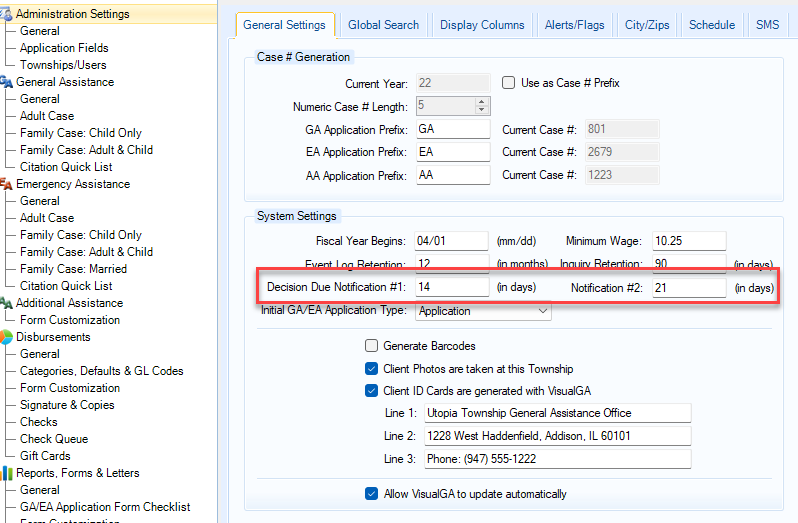Click the Administration Settings gear icon
This screenshot has width=798, height=523.
[6, 14]
